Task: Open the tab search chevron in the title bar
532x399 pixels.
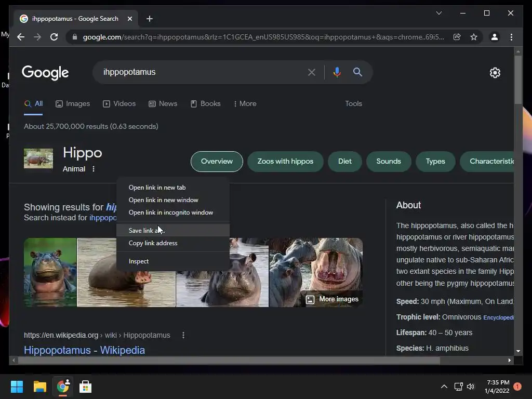Action: pyautogui.click(x=439, y=13)
